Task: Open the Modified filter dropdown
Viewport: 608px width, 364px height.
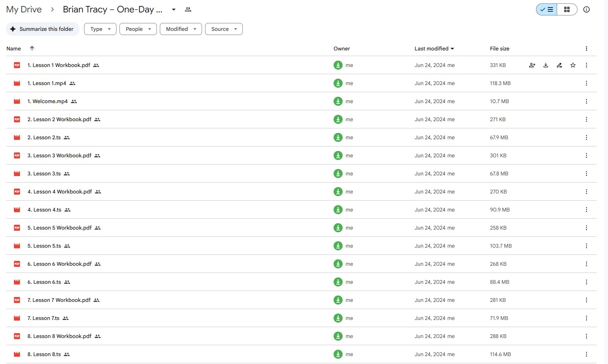Action: click(x=181, y=29)
